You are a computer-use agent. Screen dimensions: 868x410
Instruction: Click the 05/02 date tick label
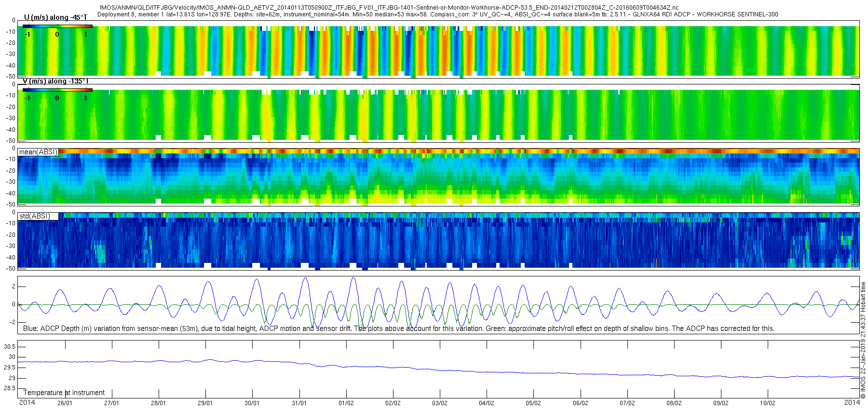pos(533,403)
